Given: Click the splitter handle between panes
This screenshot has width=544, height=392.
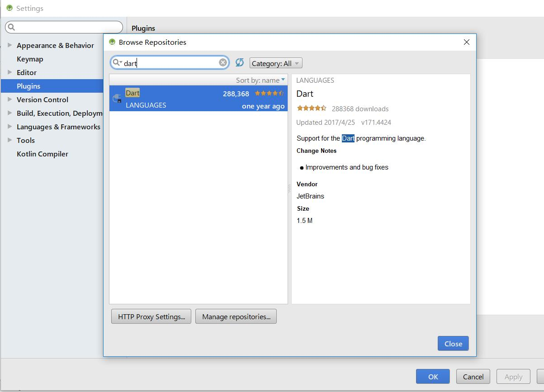Looking at the screenshot, I should (289, 189).
